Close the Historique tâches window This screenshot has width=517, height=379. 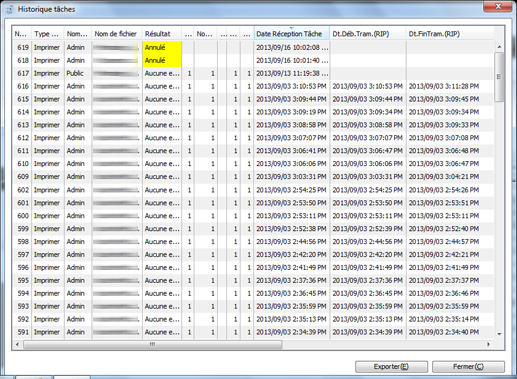(x=498, y=6)
